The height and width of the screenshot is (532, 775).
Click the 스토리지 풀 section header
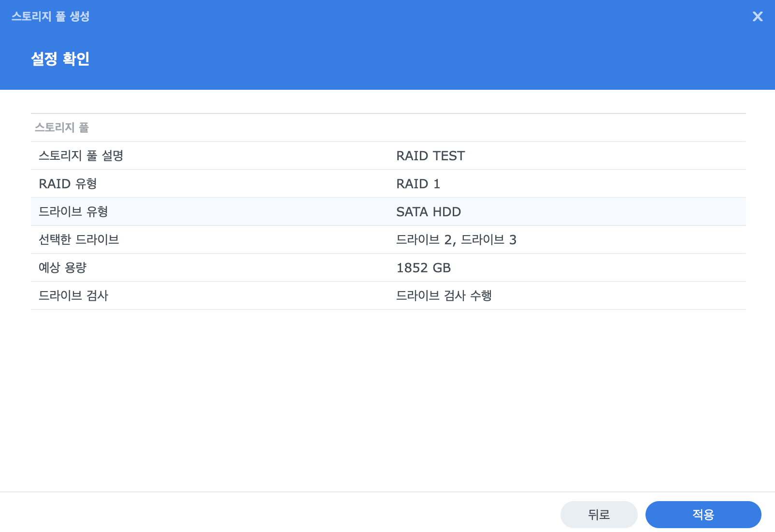click(x=62, y=127)
